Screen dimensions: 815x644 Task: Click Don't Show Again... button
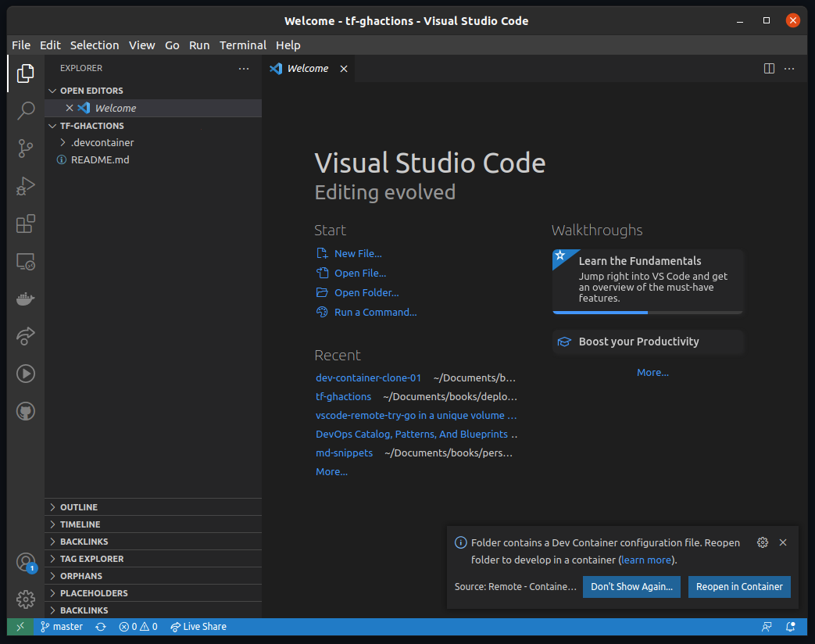click(631, 587)
